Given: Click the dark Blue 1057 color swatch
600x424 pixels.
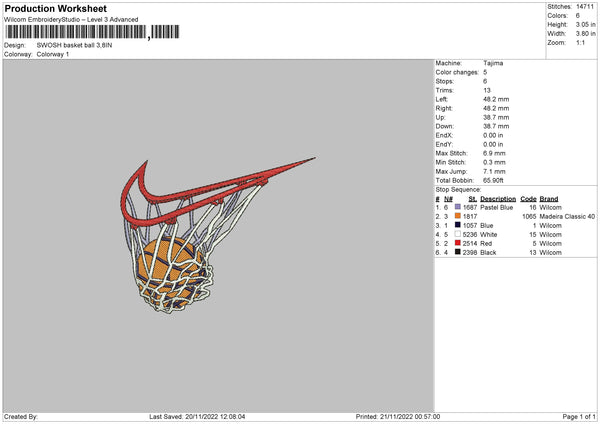Looking at the screenshot, I should coord(458,225).
